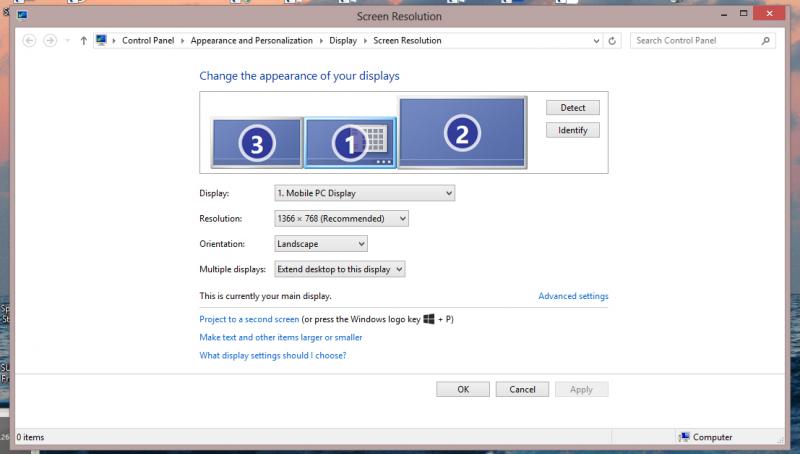Click the Identify button
This screenshot has width=800, height=454.
pos(572,130)
